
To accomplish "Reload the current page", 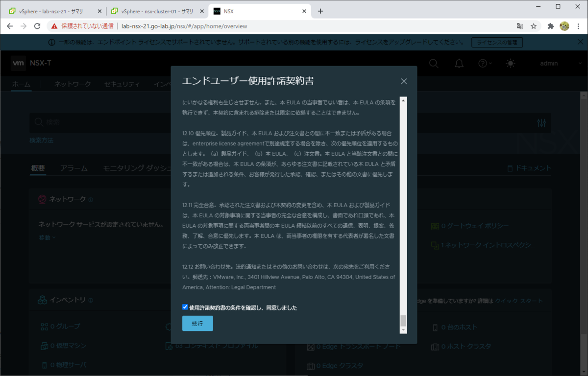I will [x=37, y=26].
